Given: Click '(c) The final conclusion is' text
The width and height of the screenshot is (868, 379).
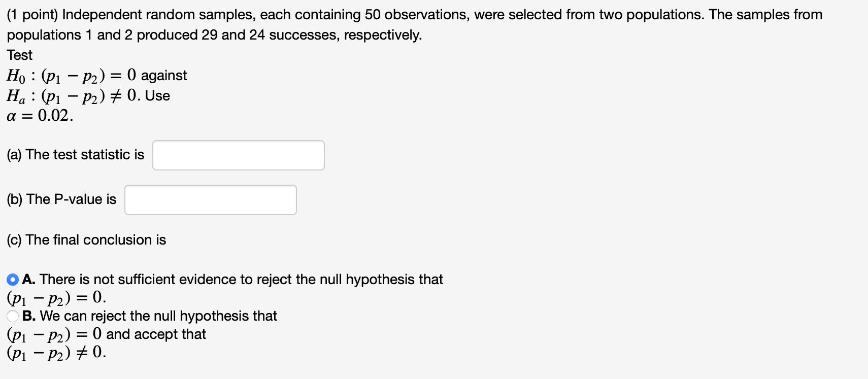Looking at the screenshot, I should 86,240.
